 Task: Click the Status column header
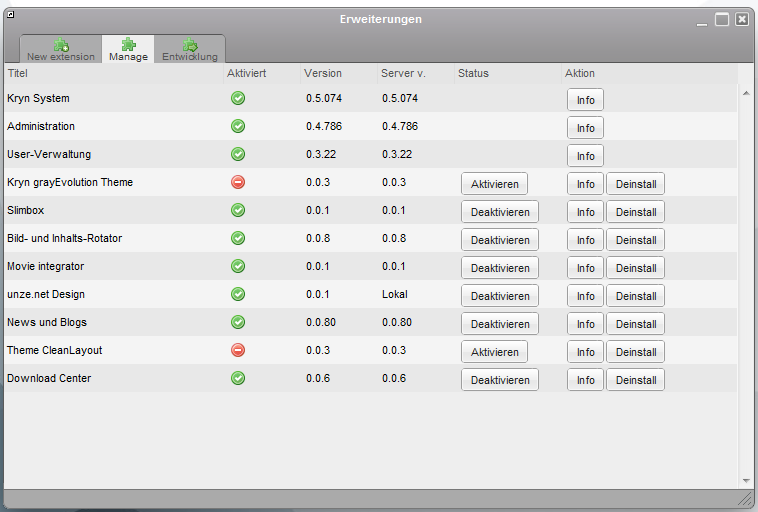(508, 73)
